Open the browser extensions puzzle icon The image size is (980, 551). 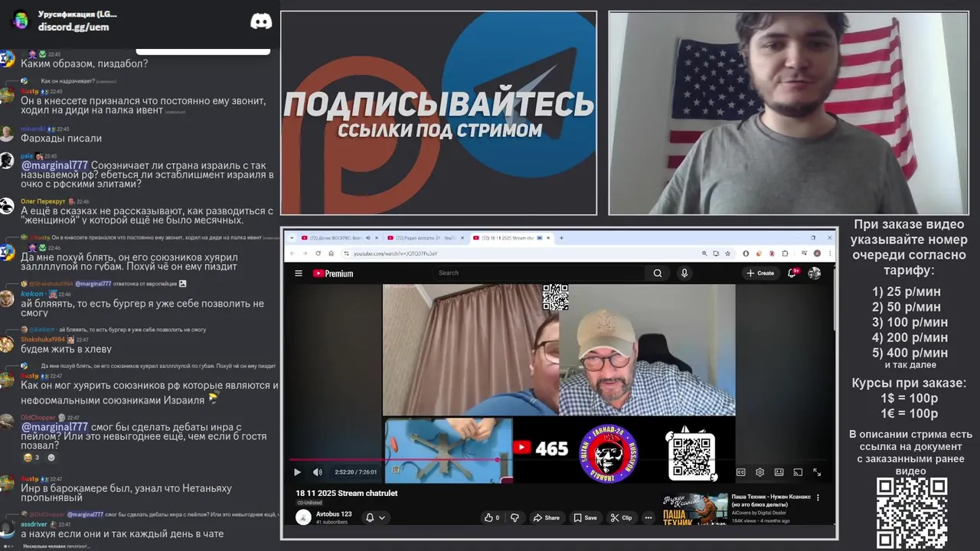click(x=786, y=253)
